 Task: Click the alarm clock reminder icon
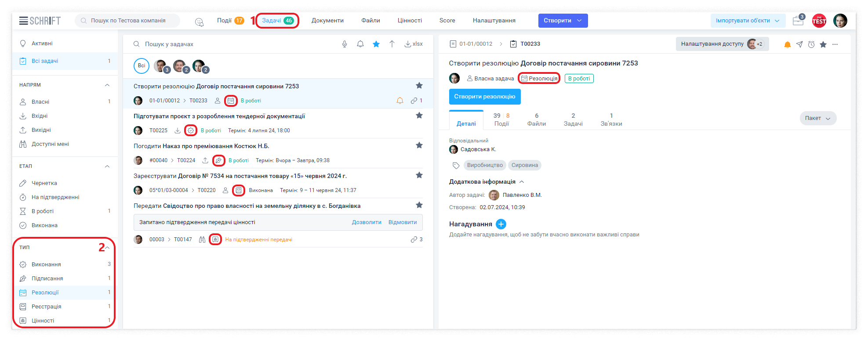pyautogui.click(x=811, y=44)
